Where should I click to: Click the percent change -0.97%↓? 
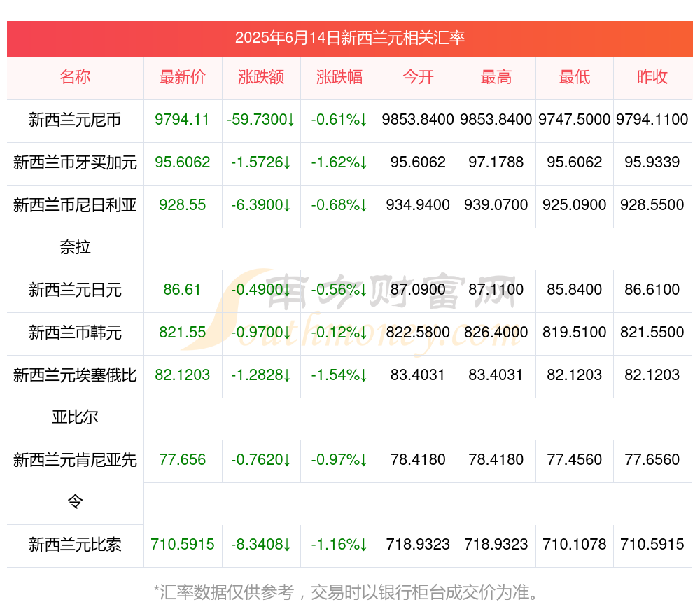tap(339, 459)
